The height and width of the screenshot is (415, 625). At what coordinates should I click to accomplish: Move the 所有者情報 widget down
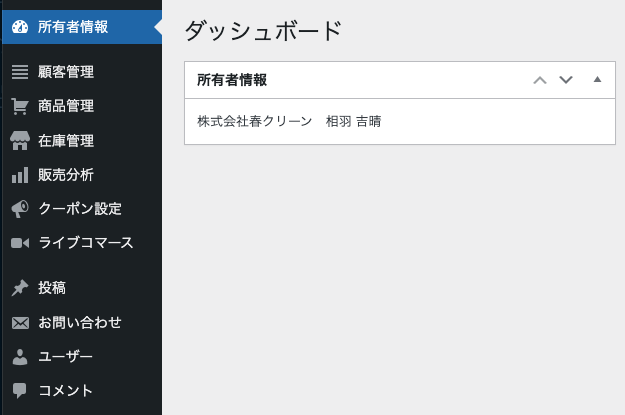[x=566, y=80]
